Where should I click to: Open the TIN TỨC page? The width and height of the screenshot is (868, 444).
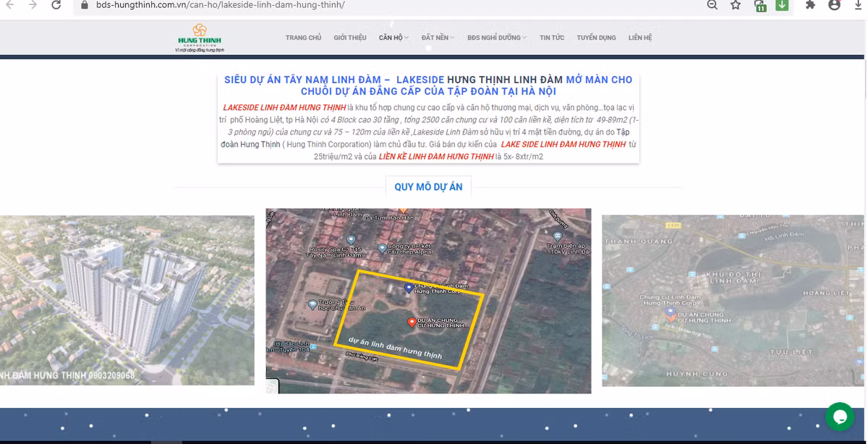(x=552, y=38)
